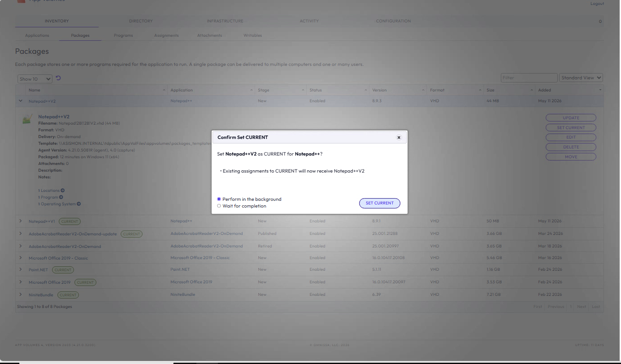Click the refresh icon beside Show 10
This screenshot has height=364, width=621.
coord(58,78)
